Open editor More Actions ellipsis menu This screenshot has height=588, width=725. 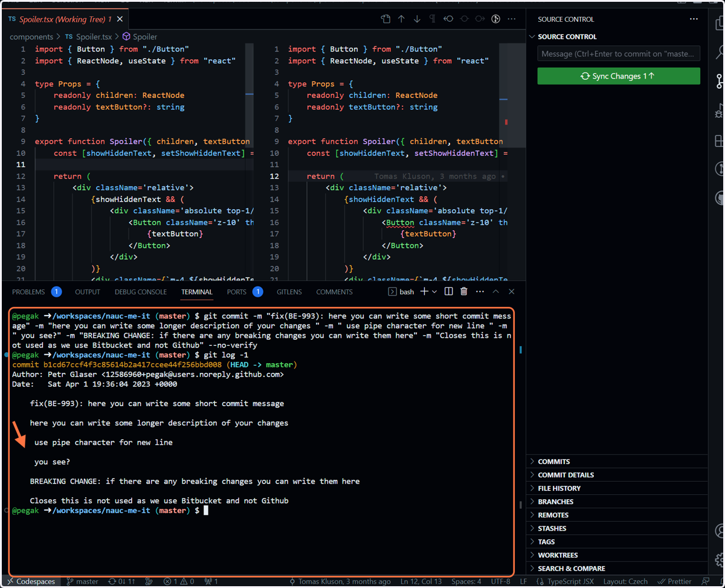[512, 19]
